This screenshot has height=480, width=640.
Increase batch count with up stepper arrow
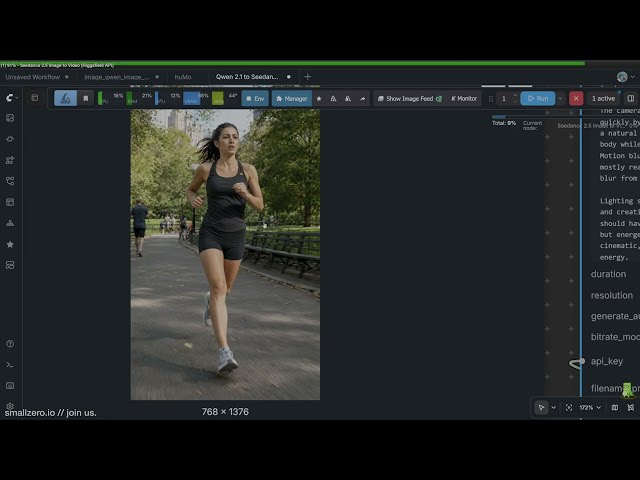515,95
